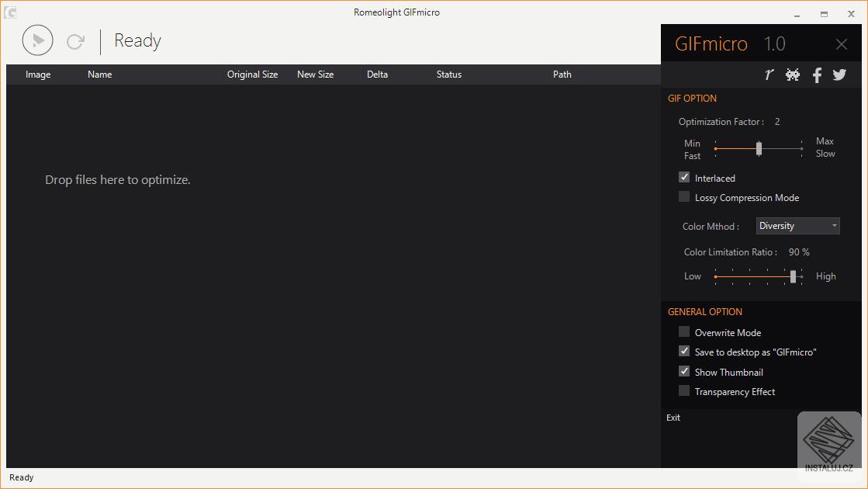Click the '90 %' ratio value
The height and width of the screenshot is (489, 868).
[799, 252]
